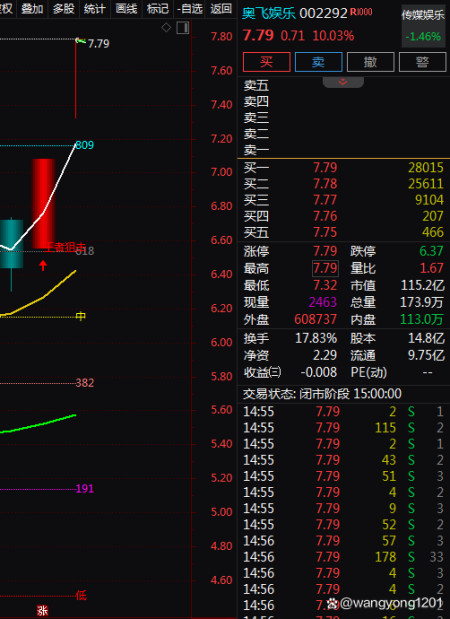Screen dimensions: 450x619
Task: Remove stock via -自选 watchlist button
Action: (x=189, y=8)
